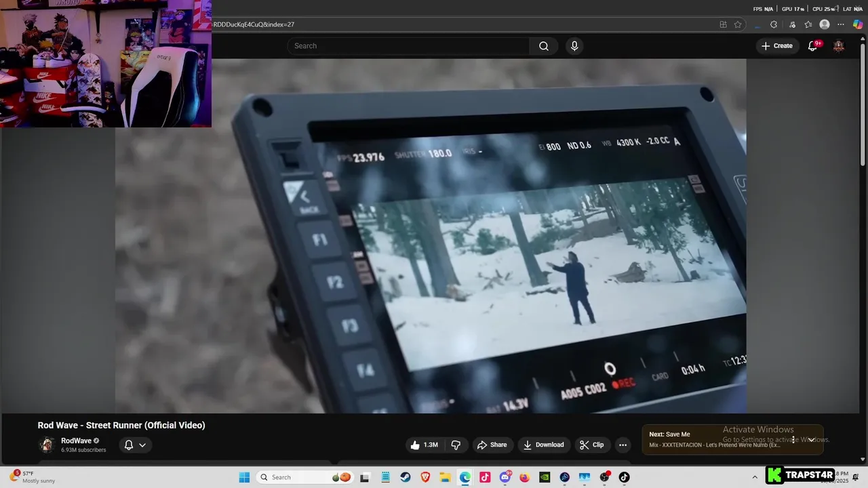Viewport: 868px width, 488px height.
Task: Open pink TikTok app in taskbar
Action: (x=485, y=477)
